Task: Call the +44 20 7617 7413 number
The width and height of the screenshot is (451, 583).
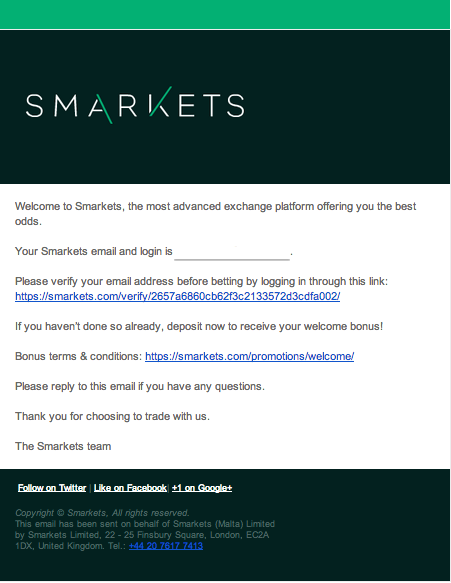Action: (x=166, y=546)
